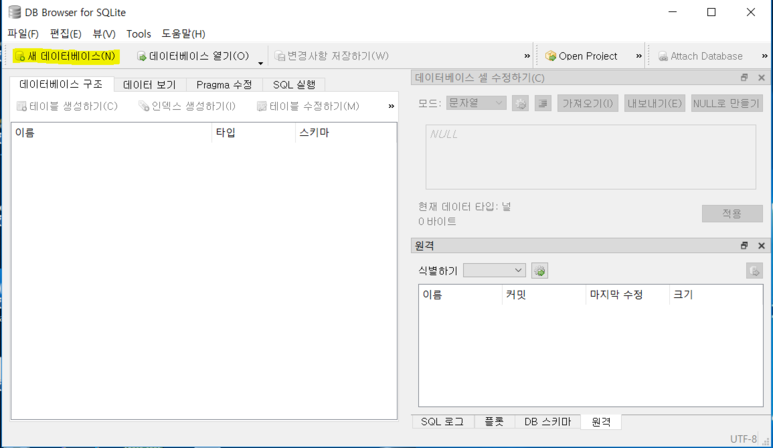Float the 데이터베이스 셀 수정하기 panel
The height and width of the screenshot is (448, 773).
point(744,77)
